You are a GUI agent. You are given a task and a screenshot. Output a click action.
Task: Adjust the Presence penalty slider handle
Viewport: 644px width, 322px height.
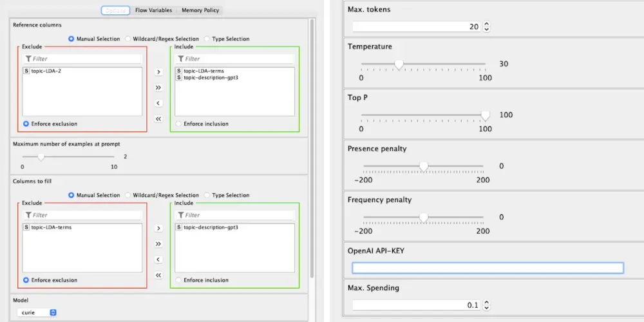(424, 166)
